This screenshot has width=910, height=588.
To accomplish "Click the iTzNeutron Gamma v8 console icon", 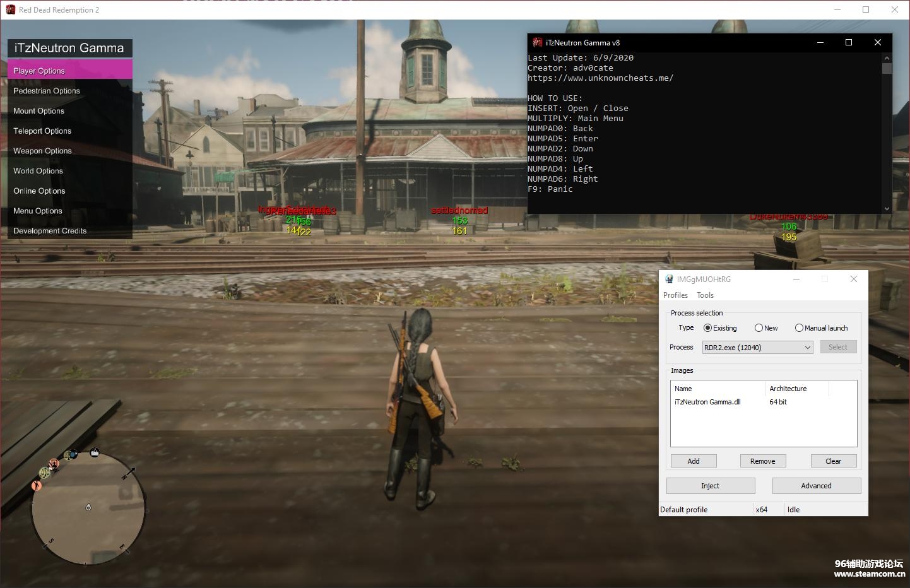I will click(x=538, y=42).
